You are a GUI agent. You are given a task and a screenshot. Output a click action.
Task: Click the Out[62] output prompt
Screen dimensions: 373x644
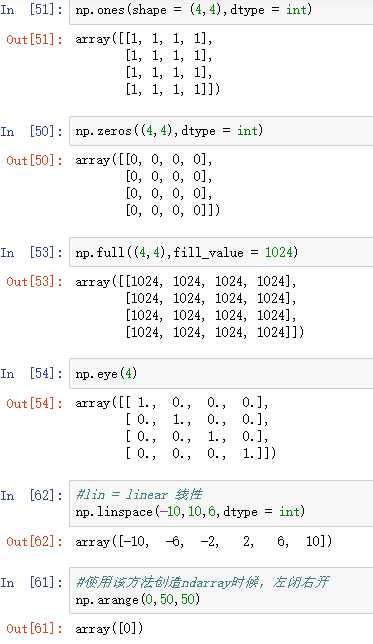coord(35,541)
